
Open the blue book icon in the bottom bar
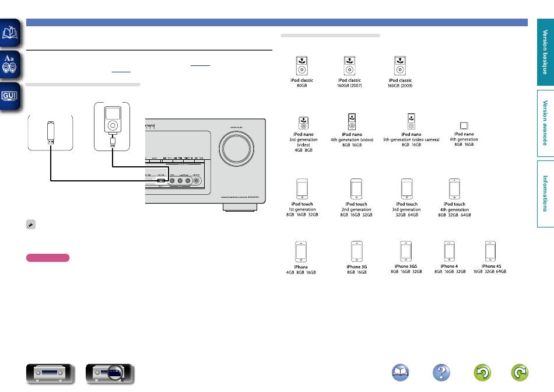tap(400, 373)
